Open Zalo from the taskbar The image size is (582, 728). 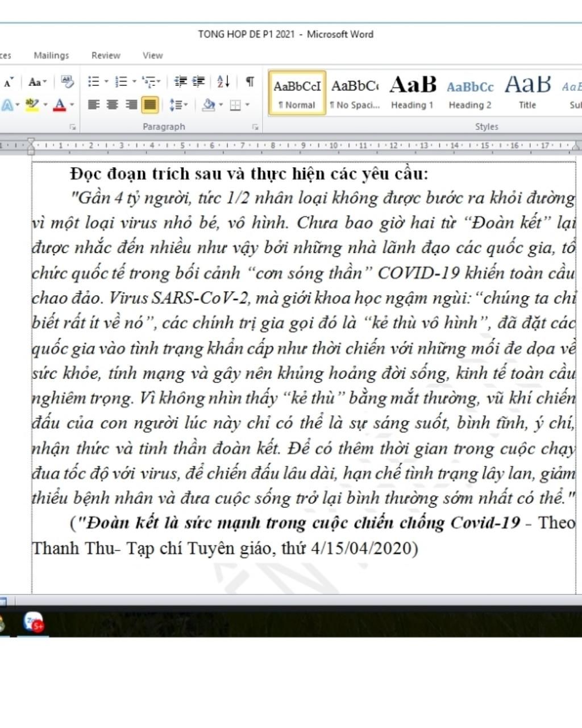click(x=34, y=623)
